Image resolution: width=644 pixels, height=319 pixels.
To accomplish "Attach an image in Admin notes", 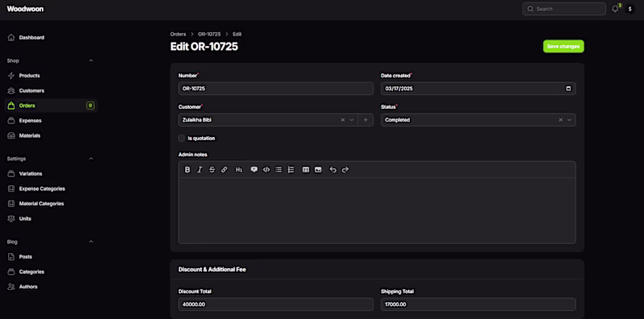I will coord(318,170).
